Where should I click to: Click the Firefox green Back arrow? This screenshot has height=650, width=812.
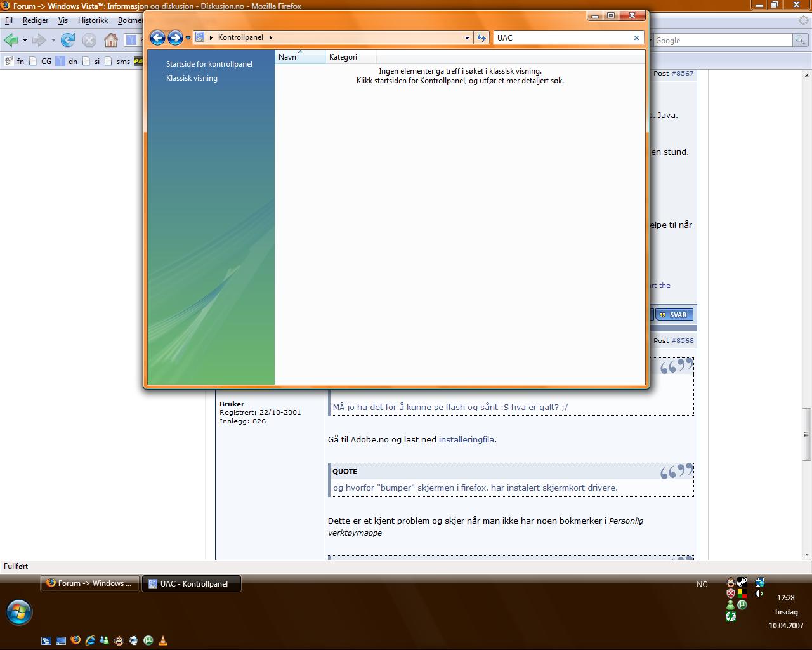(11, 41)
